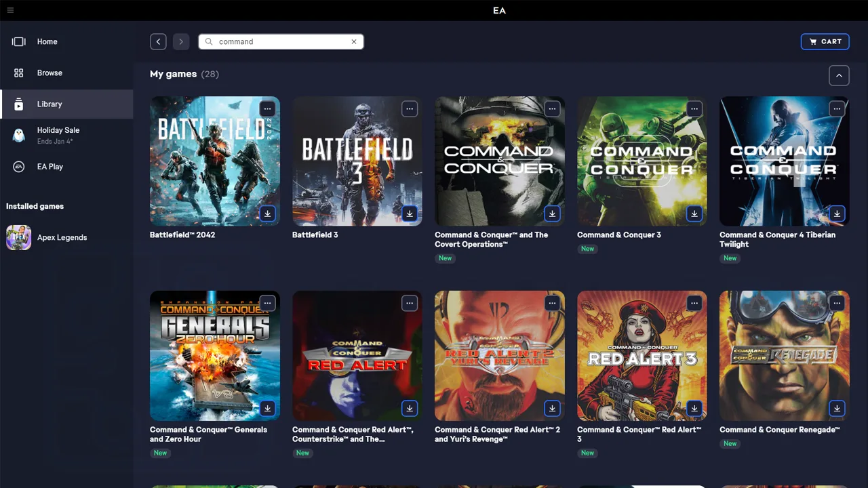Viewport: 868px width, 488px height.
Task: Open EA Play in the sidebar
Action: (66, 166)
